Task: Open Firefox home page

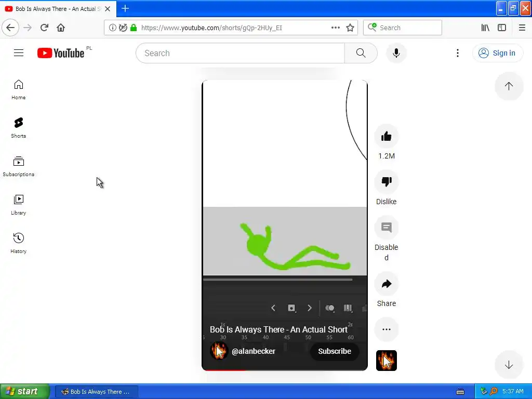Action: coord(61,28)
